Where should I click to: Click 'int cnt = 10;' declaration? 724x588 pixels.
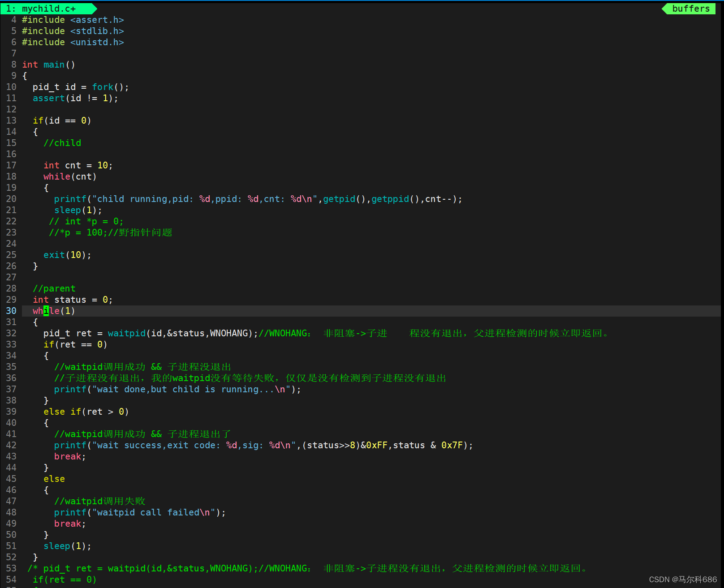tap(78, 165)
